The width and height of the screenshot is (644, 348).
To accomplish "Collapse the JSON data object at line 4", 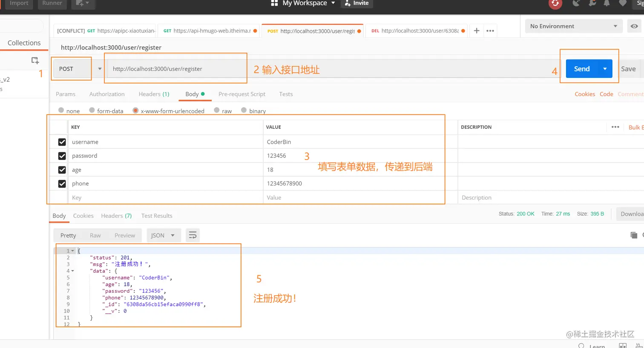I will click(72, 271).
